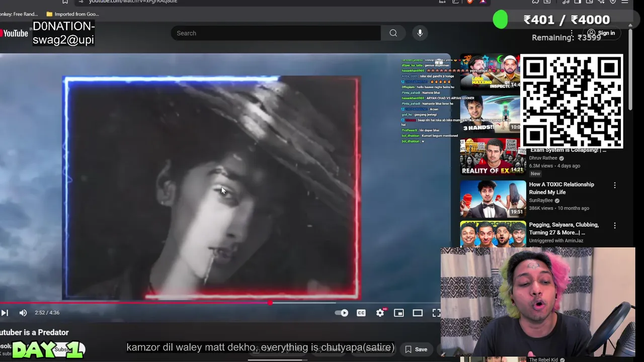The width and height of the screenshot is (644, 362).
Task: Visit the SunRayBee channel name
Action: click(x=541, y=200)
